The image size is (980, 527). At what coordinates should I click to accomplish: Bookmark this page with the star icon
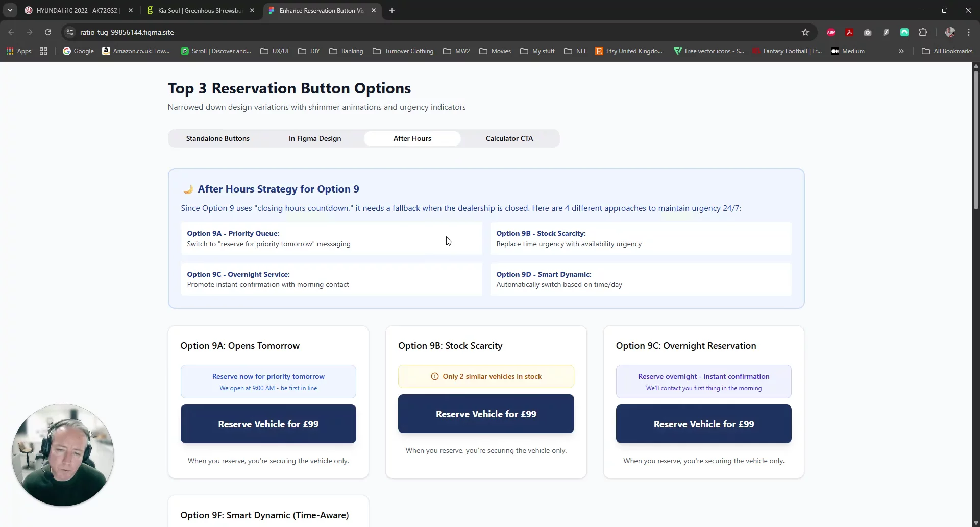click(x=805, y=32)
